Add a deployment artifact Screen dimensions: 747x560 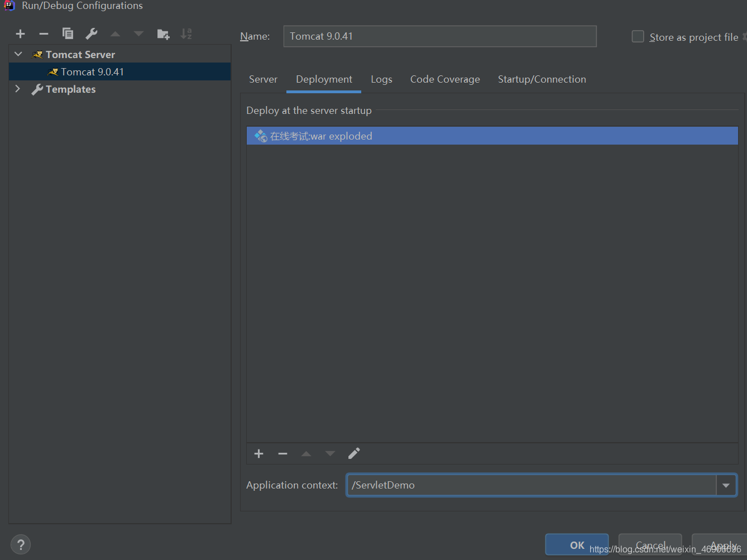point(258,453)
